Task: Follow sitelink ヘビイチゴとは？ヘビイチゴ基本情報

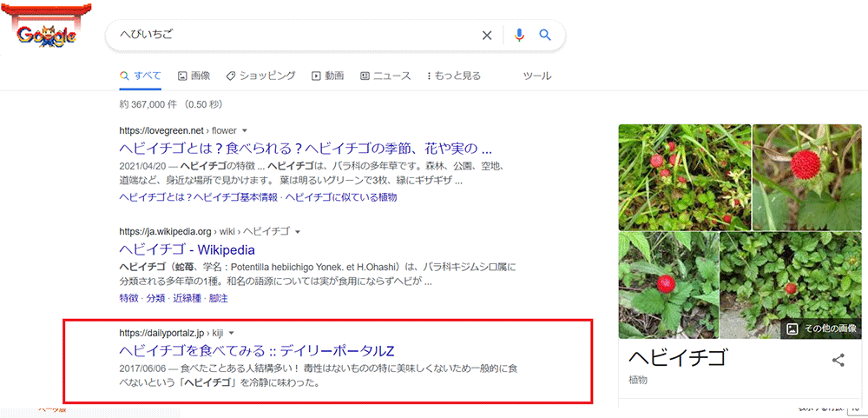Action: 198,197
